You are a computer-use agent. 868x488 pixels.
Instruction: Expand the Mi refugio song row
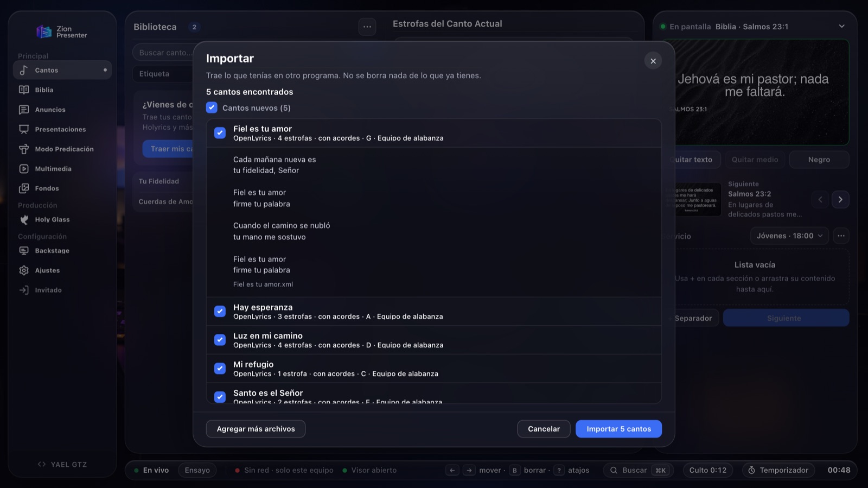point(434,369)
